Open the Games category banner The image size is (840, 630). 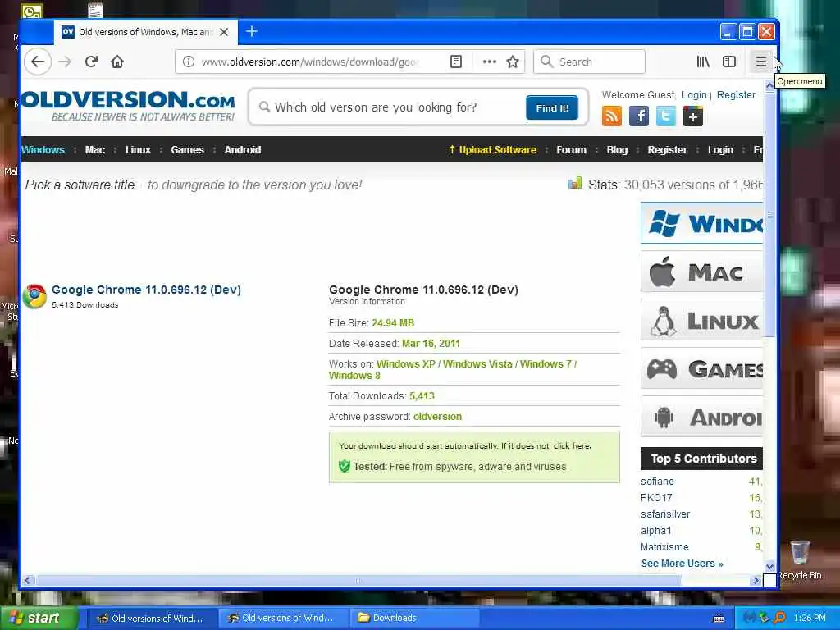(702, 368)
